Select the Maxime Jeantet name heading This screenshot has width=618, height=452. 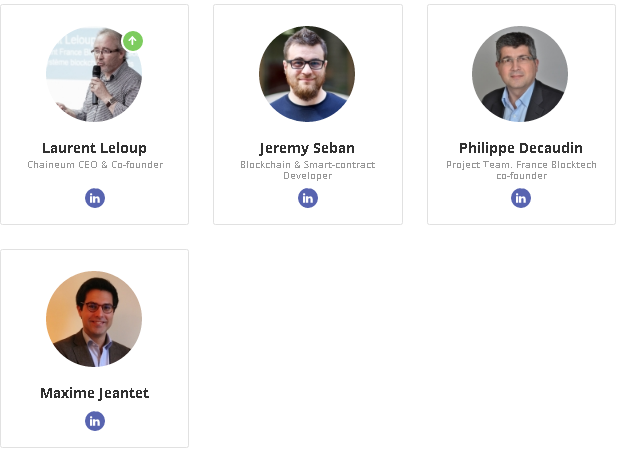[95, 393]
